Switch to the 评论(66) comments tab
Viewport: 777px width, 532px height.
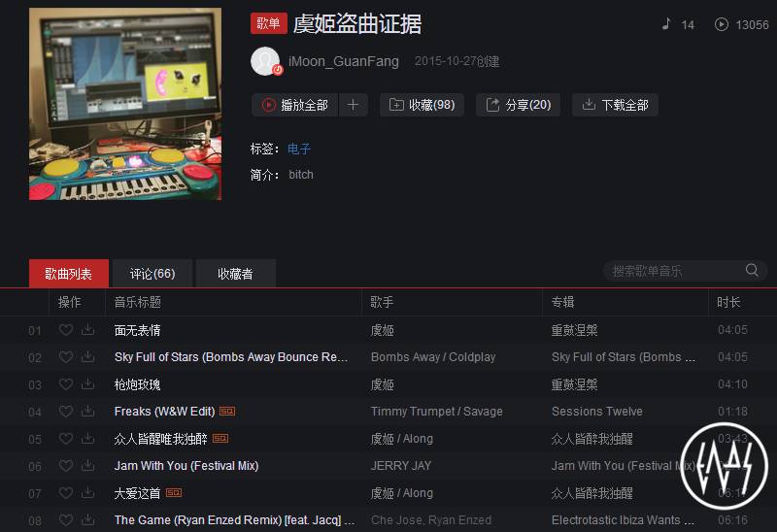pyautogui.click(x=152, y=274)
